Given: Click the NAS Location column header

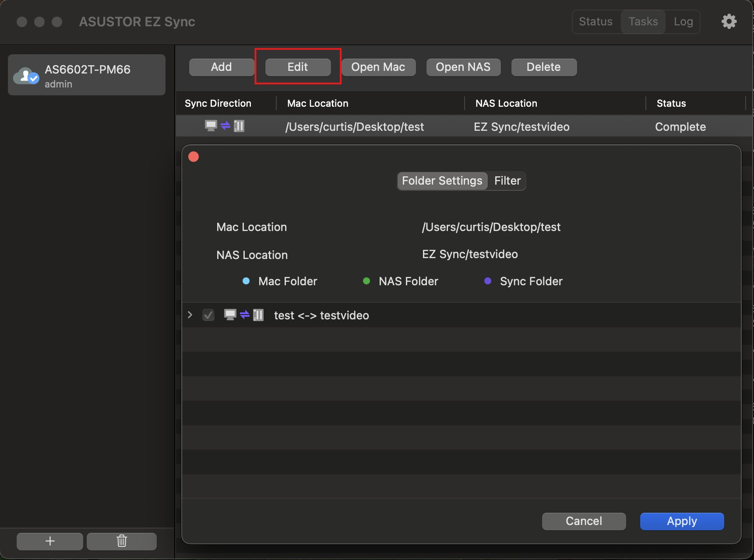Looking at the screenshot, I should click(x=506, y=103).
